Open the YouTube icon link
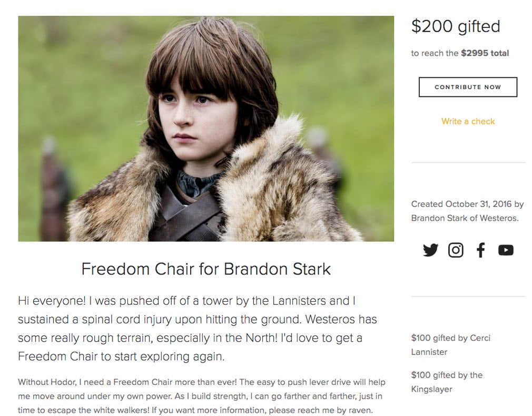Image resolution: width=532 pixels, height=416 pixels. click(x=506, y=250)
